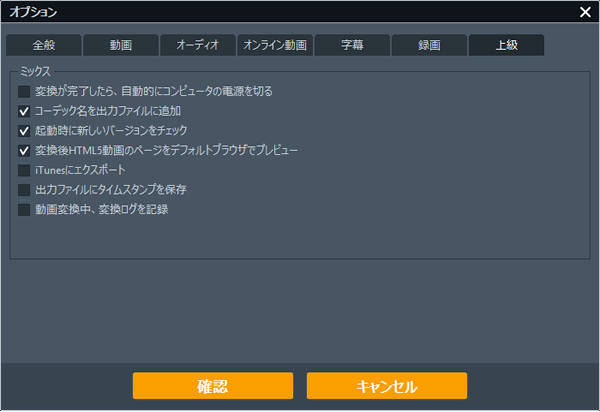The image size is (600, 412).
Task: Switch to the 全般 tab
Action: tap(43, 45)
